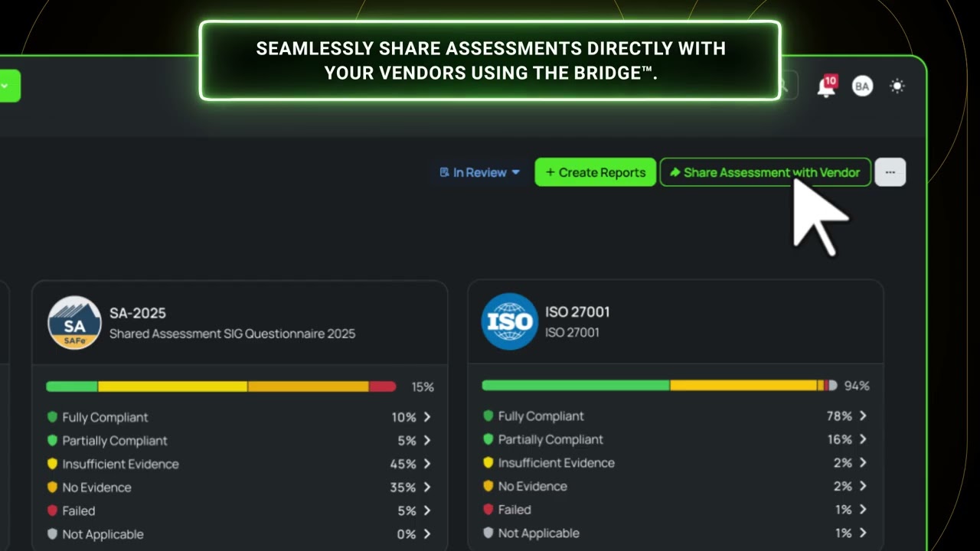Screen dimensions: 980x551
Task: Click SA-2025 compliance progress bar
Action: (x=221, y=386)
